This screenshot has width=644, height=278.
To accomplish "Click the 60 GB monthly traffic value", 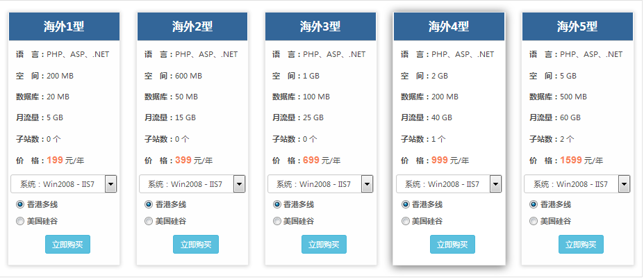I will click(570, 118).
